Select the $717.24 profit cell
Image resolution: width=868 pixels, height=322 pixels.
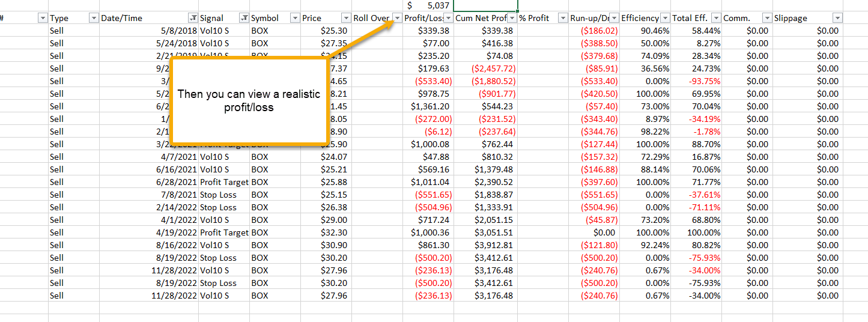(428, 220)
